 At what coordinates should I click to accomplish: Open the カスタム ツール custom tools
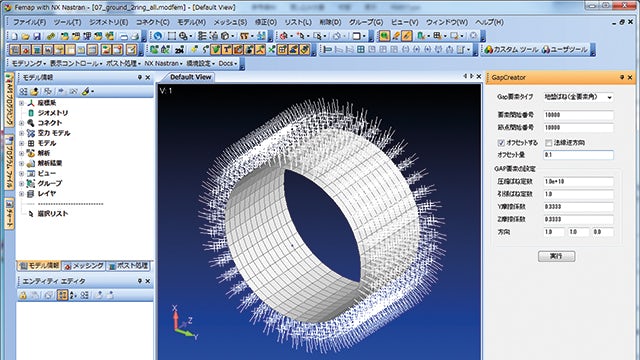pyautogui.click(x=512, y=50)
